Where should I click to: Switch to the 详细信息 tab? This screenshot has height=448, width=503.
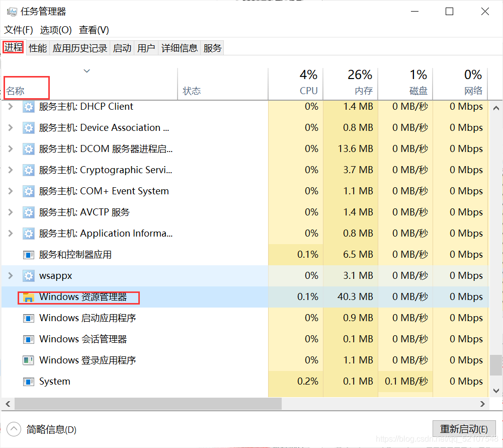180,48
